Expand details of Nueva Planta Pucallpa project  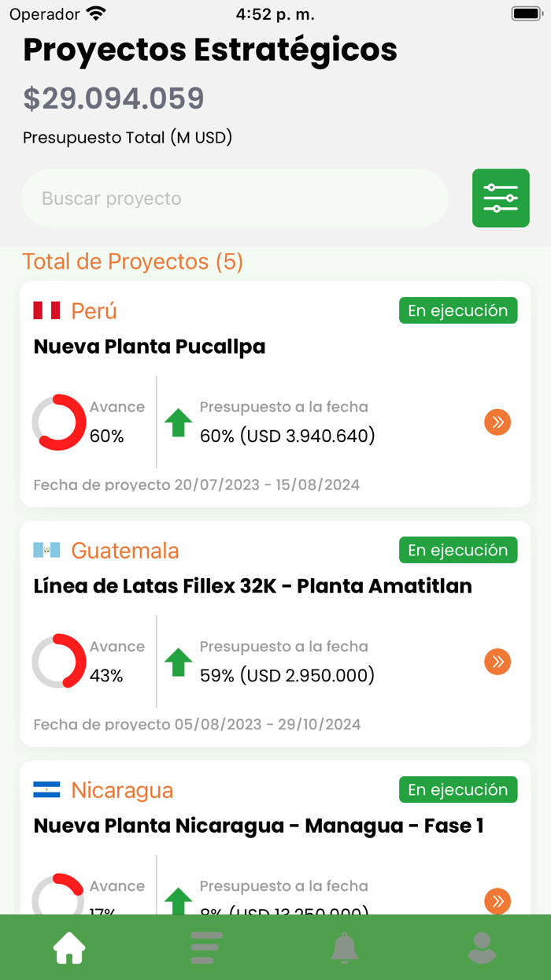click(497, 422)
